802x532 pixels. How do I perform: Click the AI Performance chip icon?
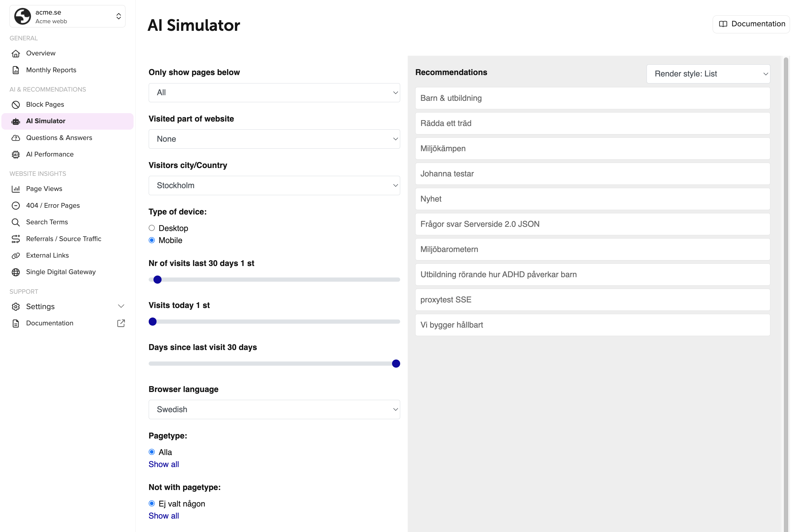[x=16, y=154]
